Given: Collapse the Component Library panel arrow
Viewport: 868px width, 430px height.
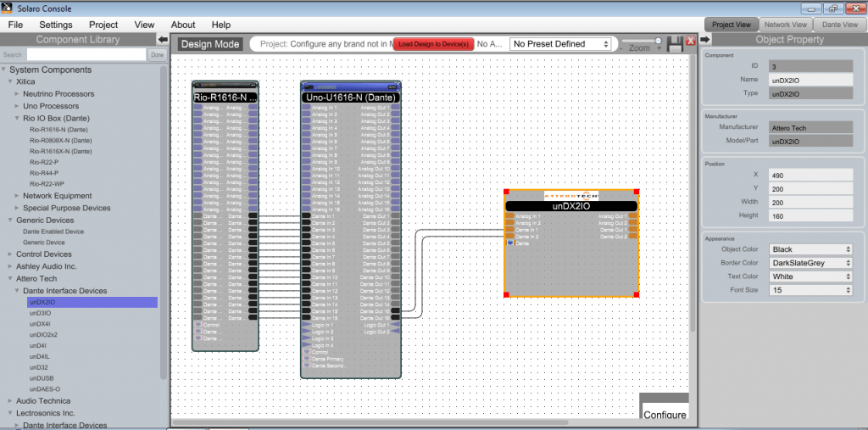Looking at the screenshot, I should click(x=163, y=39).
